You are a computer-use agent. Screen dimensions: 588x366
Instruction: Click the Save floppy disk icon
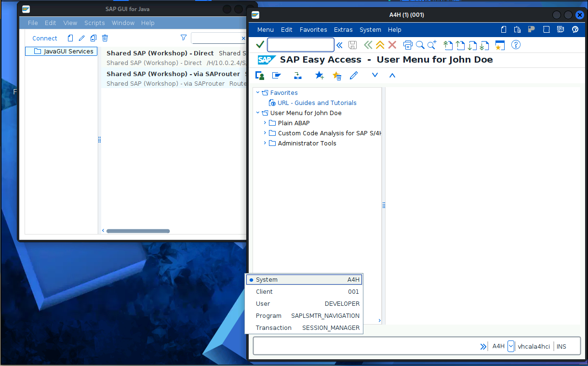pos(352,45)
